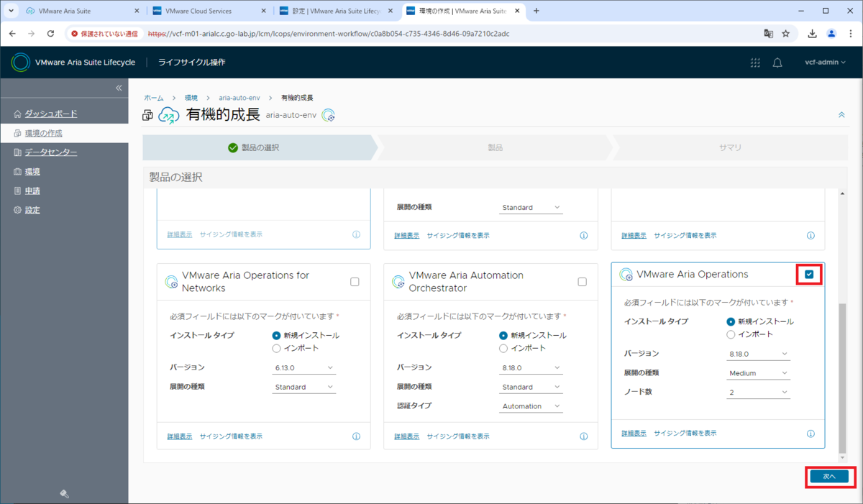Open Standard deployment dropdown for Automation Orchestrator
863x504 pixels.
[531, 387]
